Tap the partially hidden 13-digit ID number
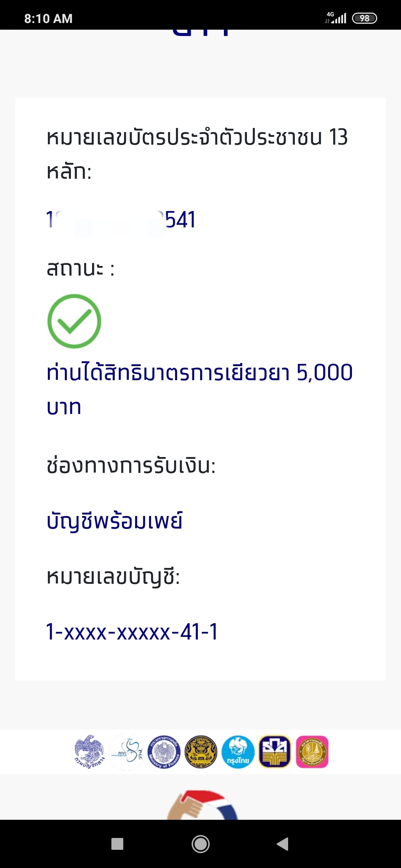 pos(121,220)
